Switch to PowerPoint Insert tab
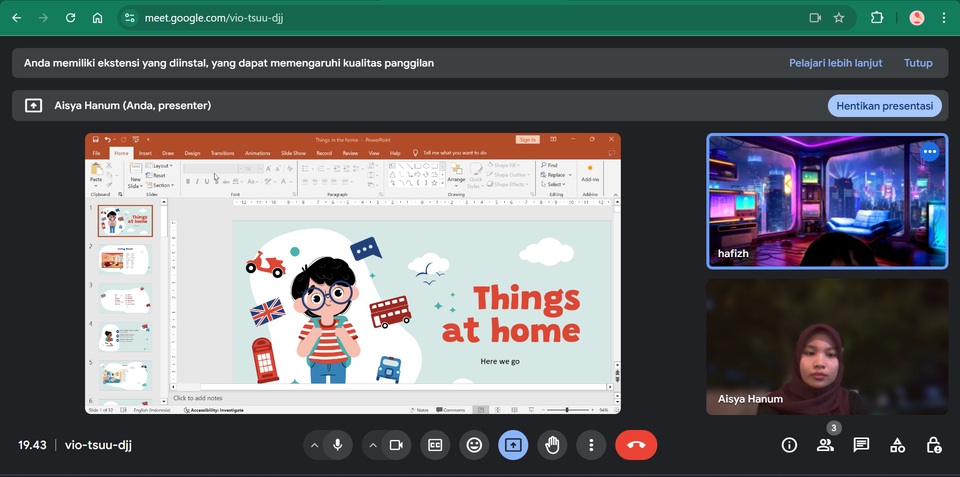The height and width of the screenshot is (477, 960). pos(145,153)
